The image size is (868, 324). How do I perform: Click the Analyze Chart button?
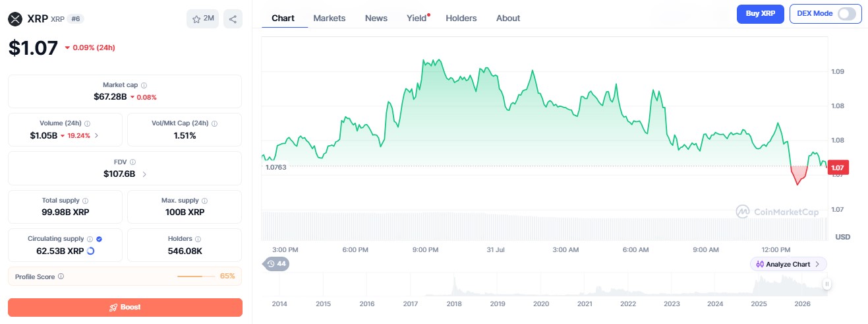(788, 264)
